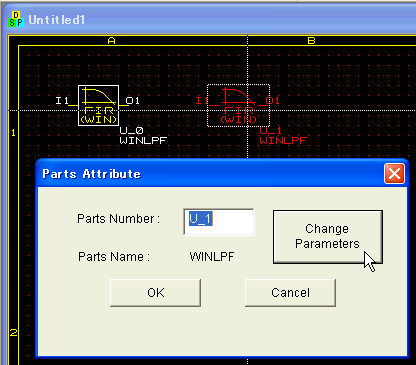416x365 pixels.
Task: Cancel the Parts Attribute dialog
Action: pos(290,293)
